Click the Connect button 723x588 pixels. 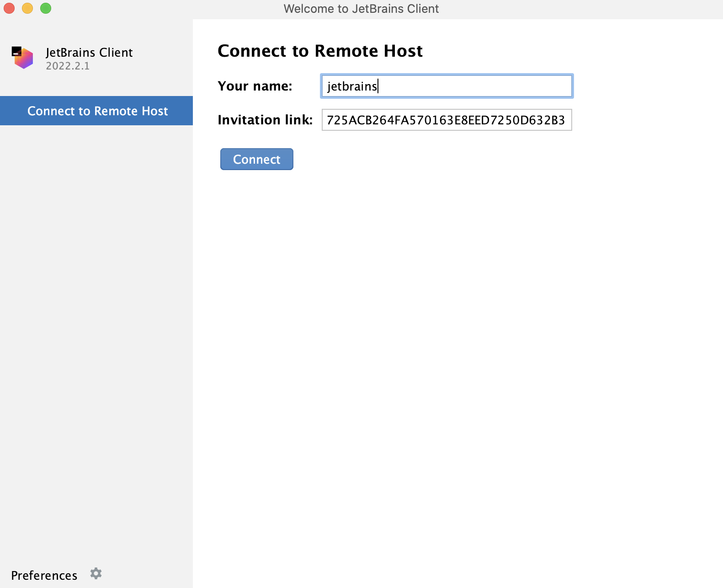256,159
